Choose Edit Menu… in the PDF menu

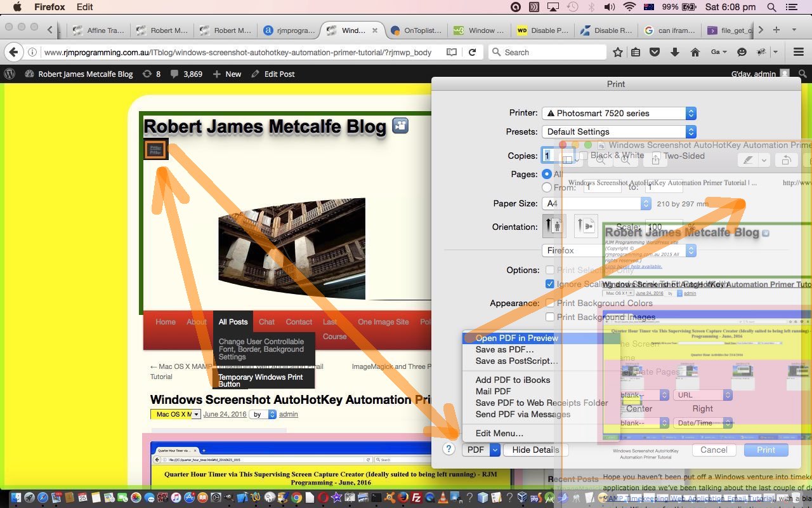[x=499, y=433]
